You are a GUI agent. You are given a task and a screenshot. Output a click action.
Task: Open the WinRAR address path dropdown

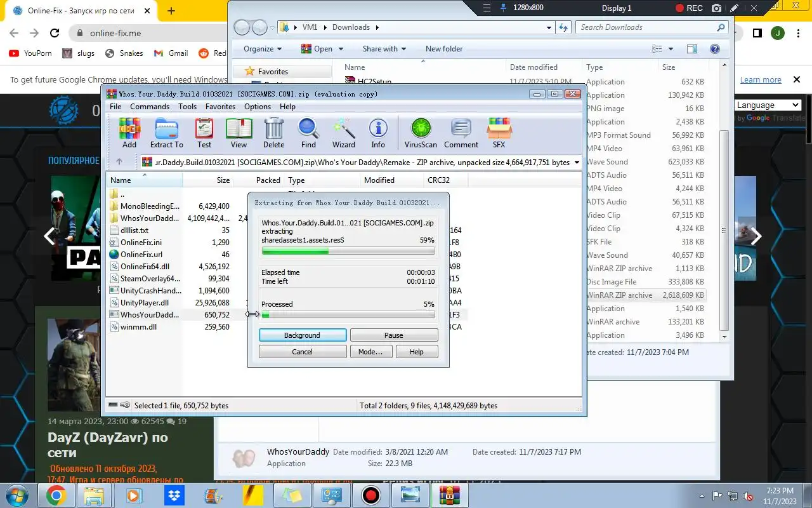[x=577, y=163]
